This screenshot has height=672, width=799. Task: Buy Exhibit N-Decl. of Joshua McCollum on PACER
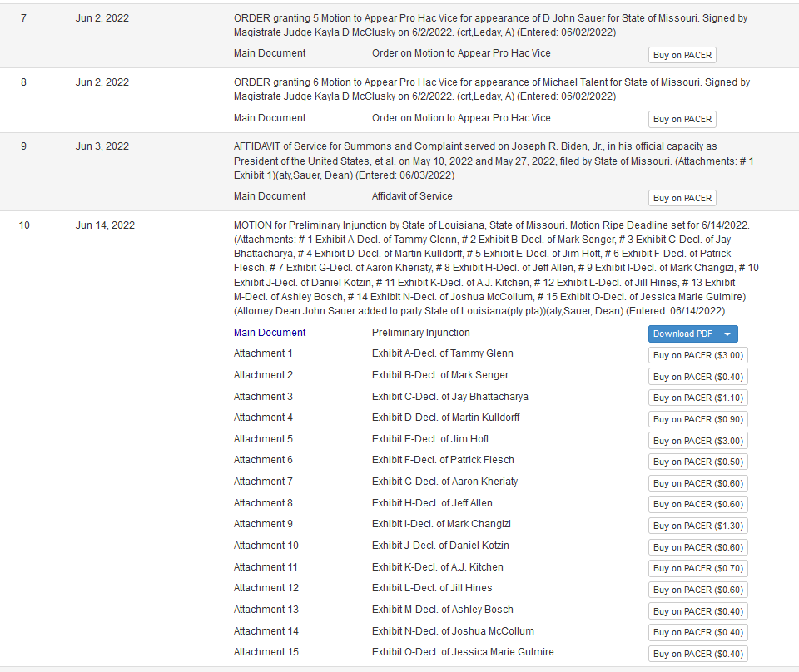(x=698, y=632)
